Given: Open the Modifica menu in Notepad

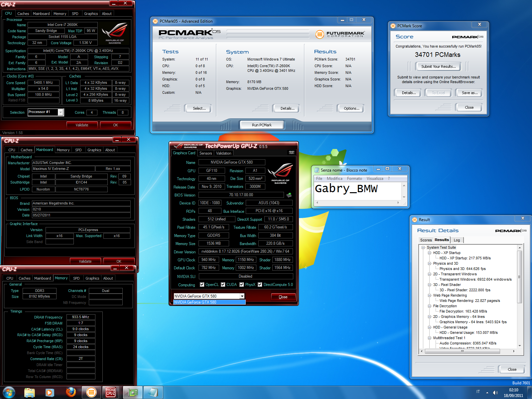Looking at the screenshot, I should pos(334,179).
